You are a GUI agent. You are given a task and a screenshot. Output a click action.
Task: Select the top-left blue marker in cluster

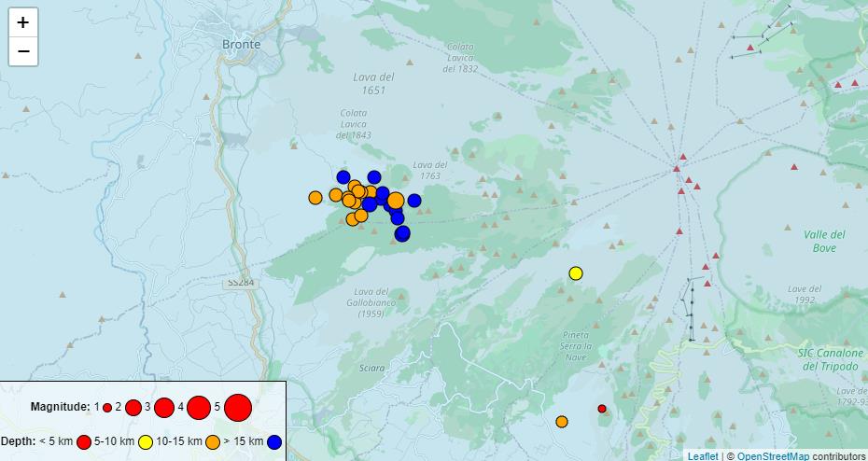[343, 177]
